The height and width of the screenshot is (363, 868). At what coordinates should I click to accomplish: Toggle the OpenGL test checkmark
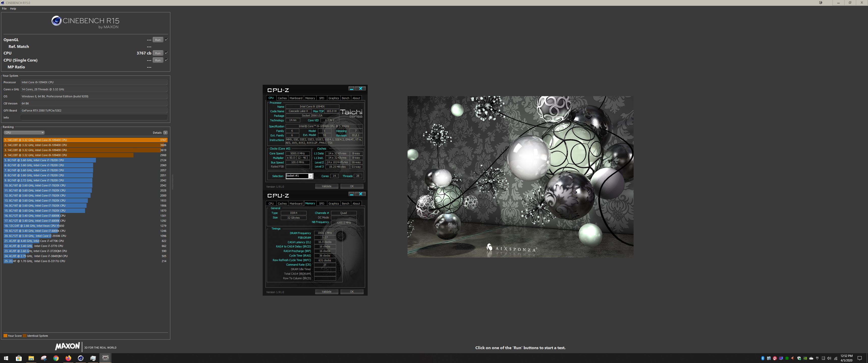(167, 39)
